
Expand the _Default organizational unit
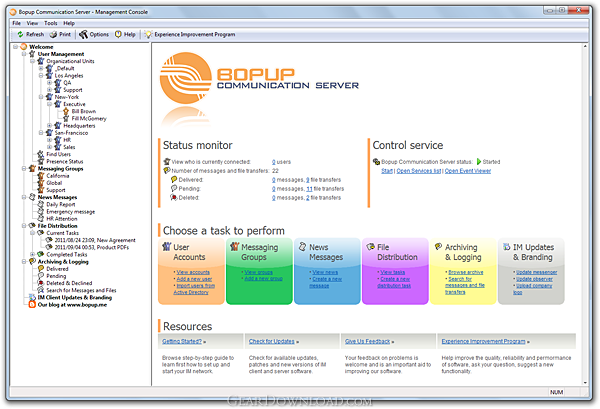(41, 68)
